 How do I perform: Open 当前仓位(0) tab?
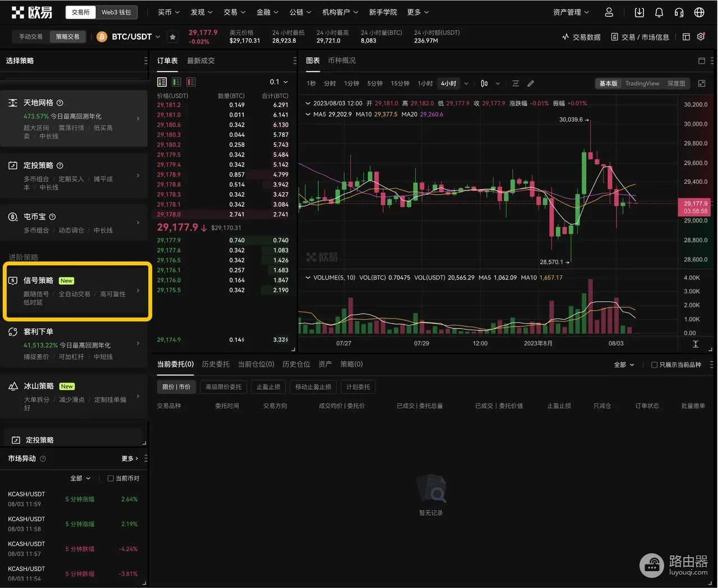(x=256, y=364)
